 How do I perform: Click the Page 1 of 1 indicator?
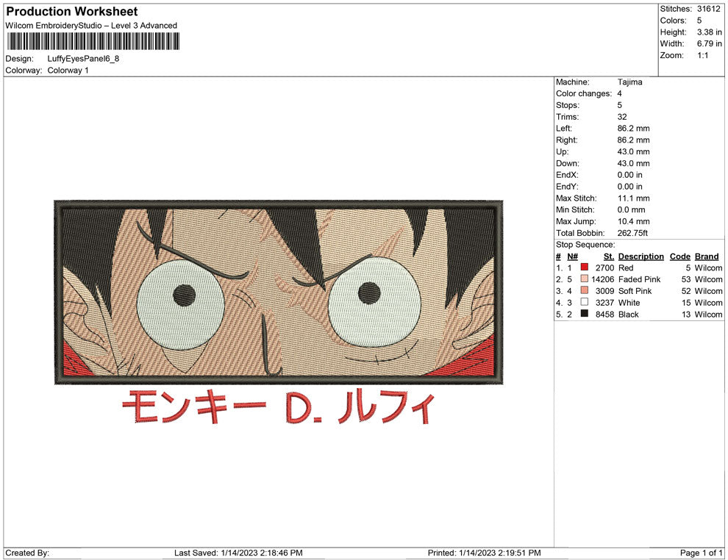(x=699, y=553)
